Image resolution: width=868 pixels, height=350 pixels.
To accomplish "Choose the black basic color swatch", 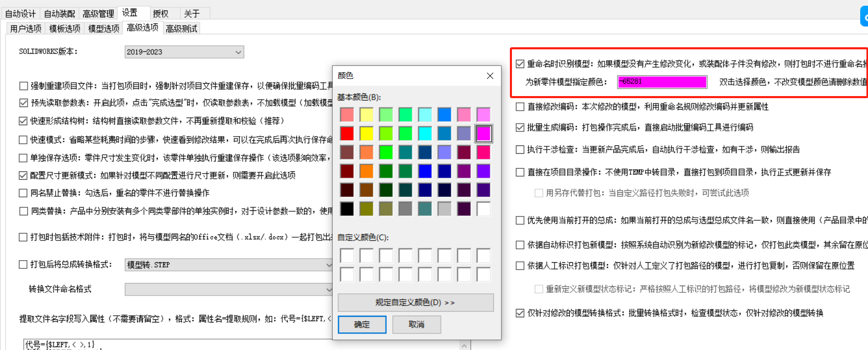I will 347,209.
